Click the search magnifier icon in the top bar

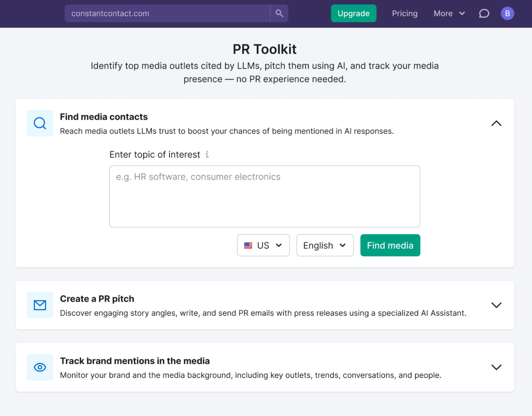click(279, 13)
